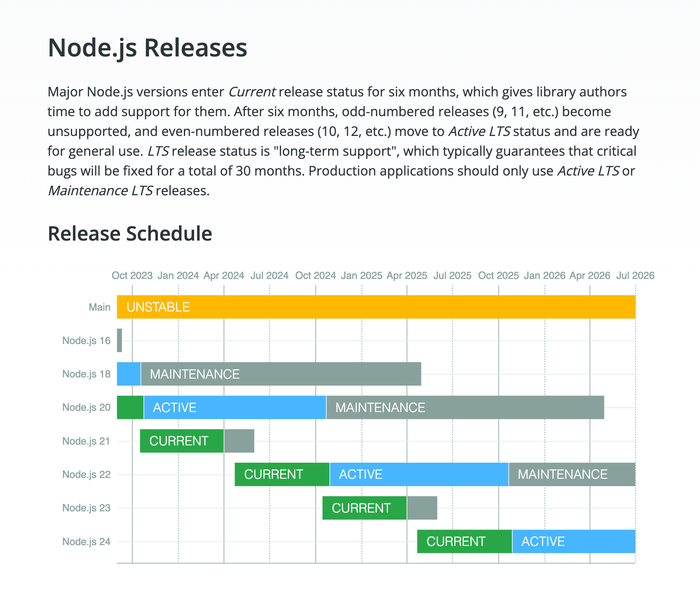Click the Jan 2026 axis label
Image resolution: width=700 pixels, height=604 pixels.
point(545,276)
